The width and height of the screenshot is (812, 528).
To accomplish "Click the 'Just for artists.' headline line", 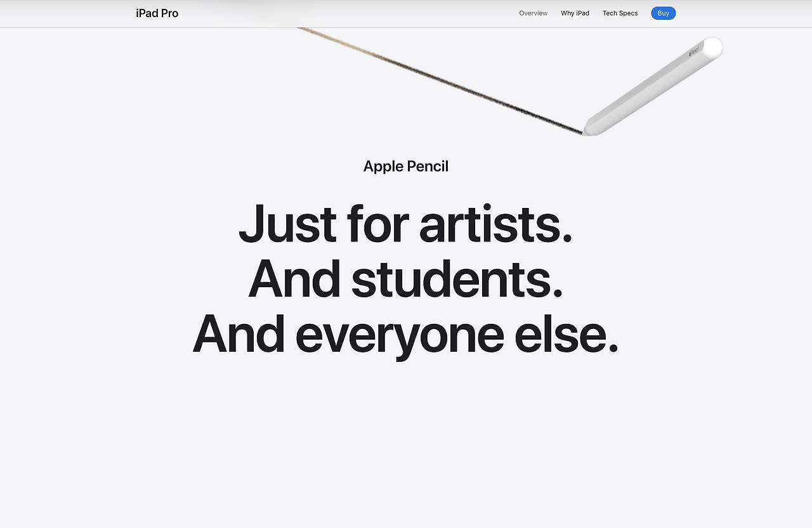I will point(406,223).
